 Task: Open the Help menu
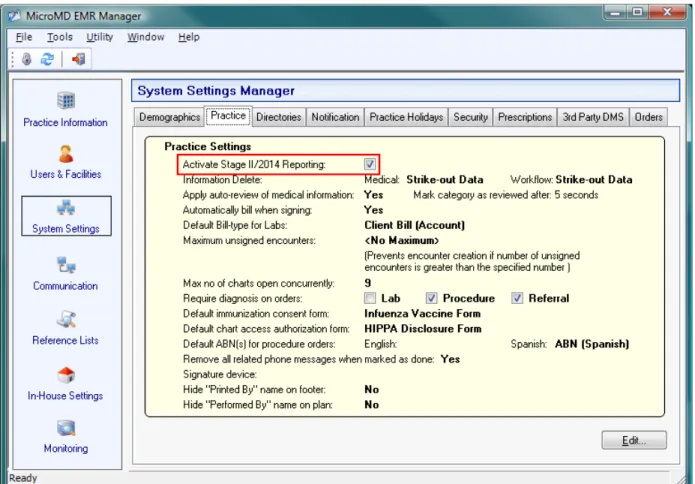pyautogui.click(x=189, y=37)
